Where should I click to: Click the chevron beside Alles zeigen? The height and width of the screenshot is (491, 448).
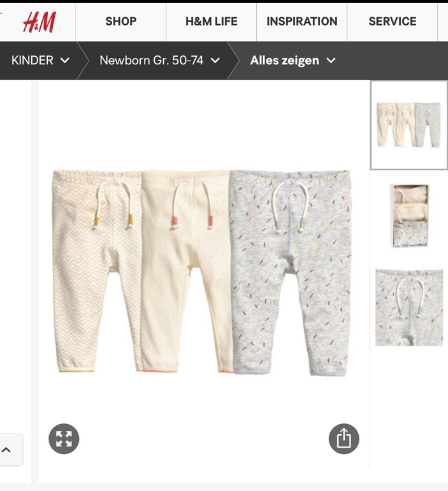point(331,61)
